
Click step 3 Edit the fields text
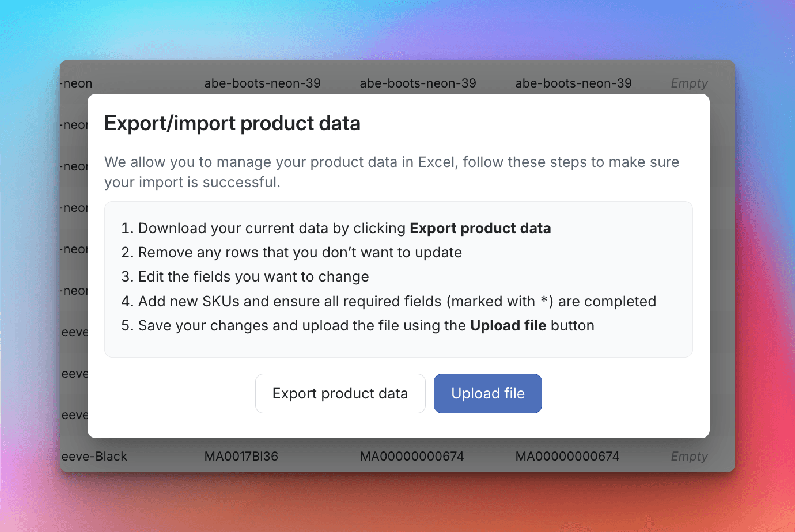point(253,277)
